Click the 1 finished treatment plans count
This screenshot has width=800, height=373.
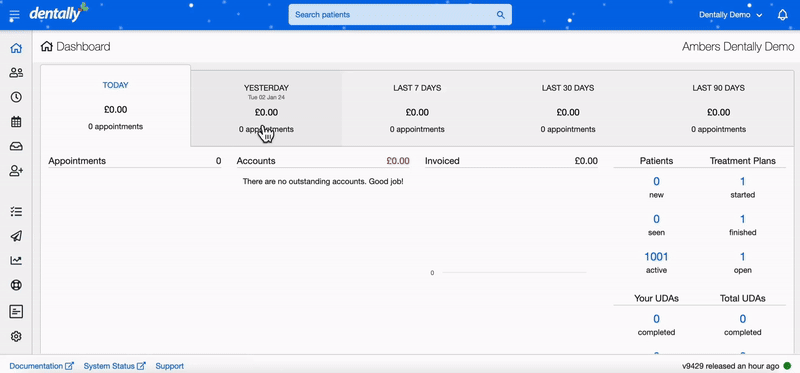[x=742, y=219]
